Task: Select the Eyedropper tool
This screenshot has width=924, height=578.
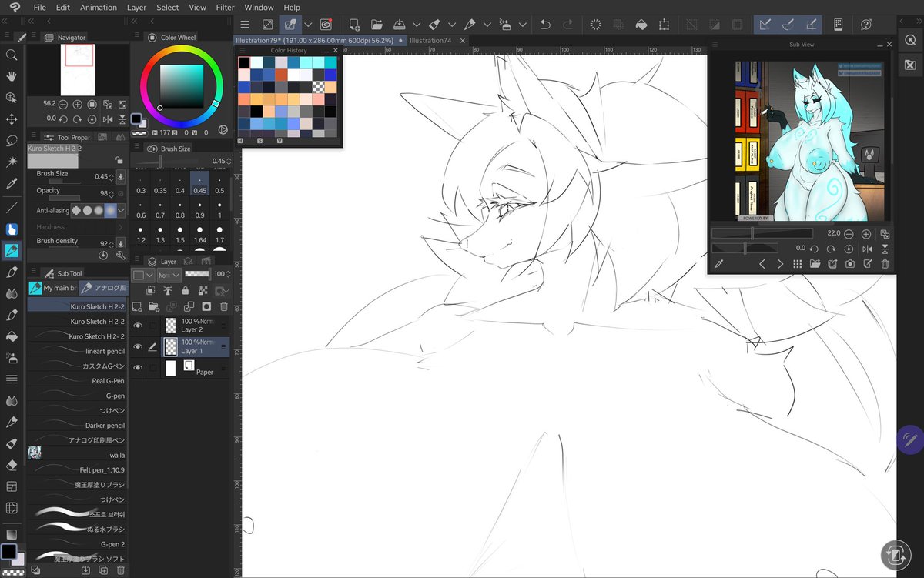Action: [x=12, y=183]
